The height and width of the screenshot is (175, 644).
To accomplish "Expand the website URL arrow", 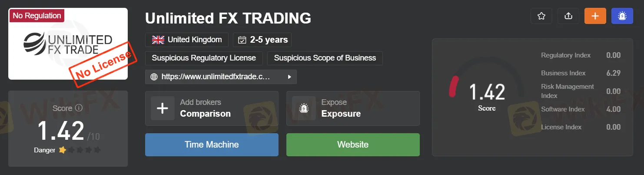I will (x=289, y=77).
